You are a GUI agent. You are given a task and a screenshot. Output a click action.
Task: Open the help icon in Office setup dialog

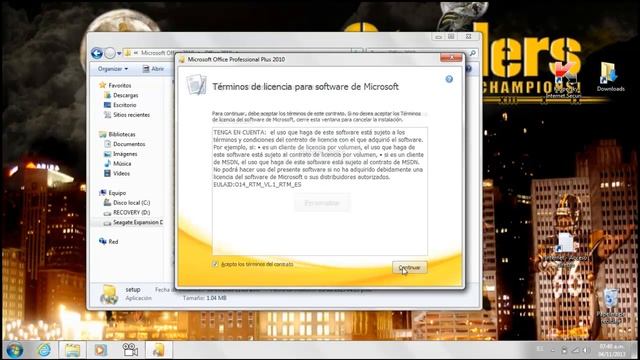click(449, 79)
